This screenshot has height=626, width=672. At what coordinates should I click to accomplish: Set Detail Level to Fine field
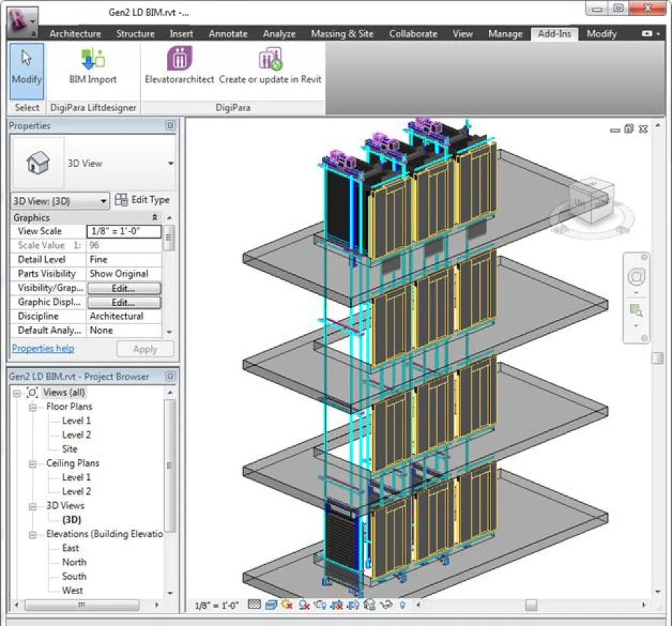click(x=124, y=259)
